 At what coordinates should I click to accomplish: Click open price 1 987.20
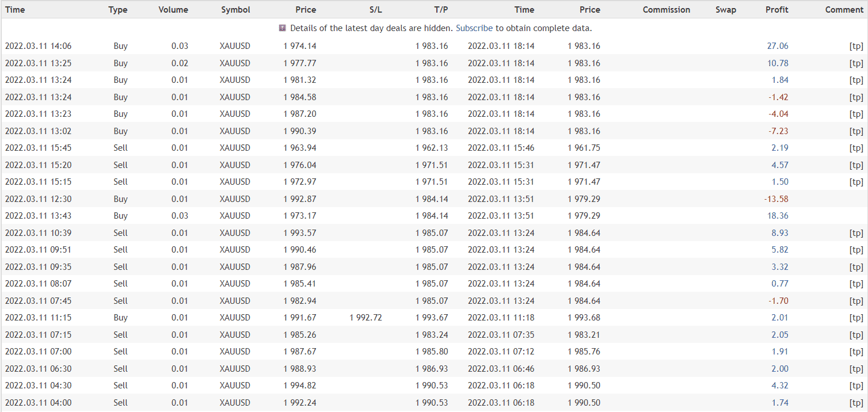300,114
